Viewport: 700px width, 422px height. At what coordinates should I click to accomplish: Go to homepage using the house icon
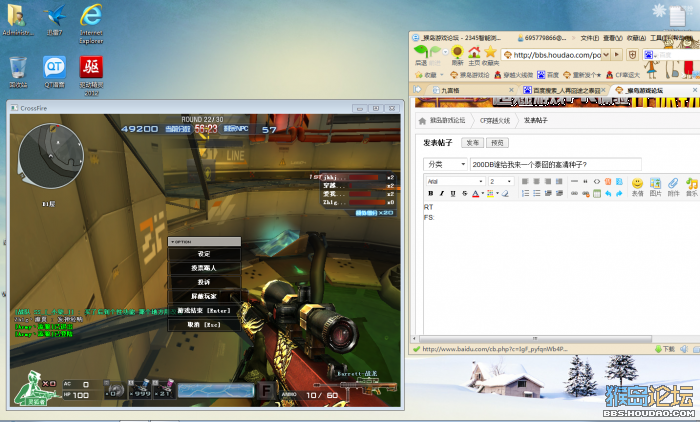(x=474, y=52)
